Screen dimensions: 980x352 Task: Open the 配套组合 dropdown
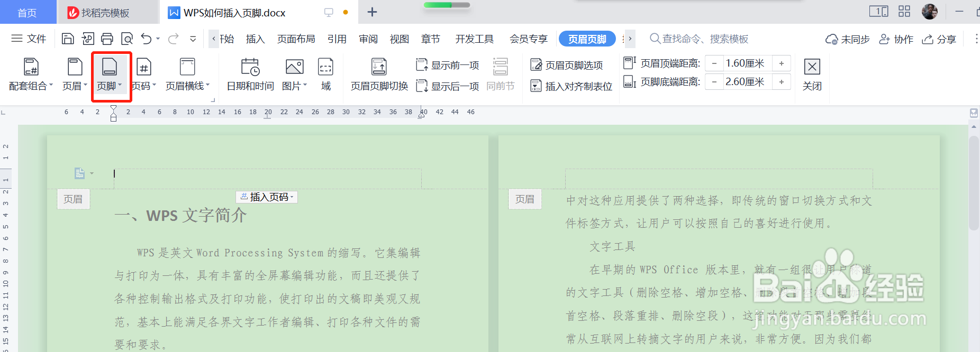[31, 75]
